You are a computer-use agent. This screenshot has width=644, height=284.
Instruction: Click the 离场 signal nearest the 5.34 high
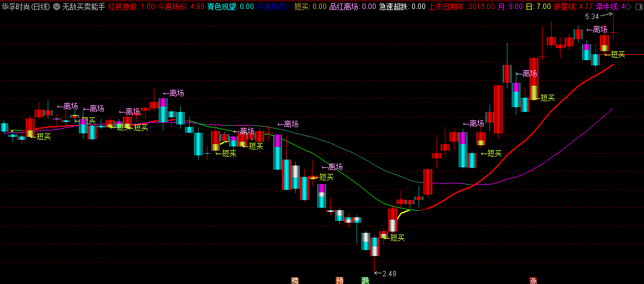point(597,30)
